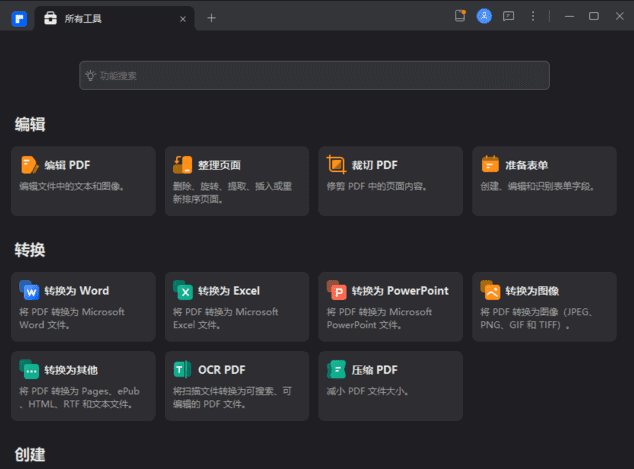Open a new tab with plus button

pyautogui.click(x=211, y=17)
